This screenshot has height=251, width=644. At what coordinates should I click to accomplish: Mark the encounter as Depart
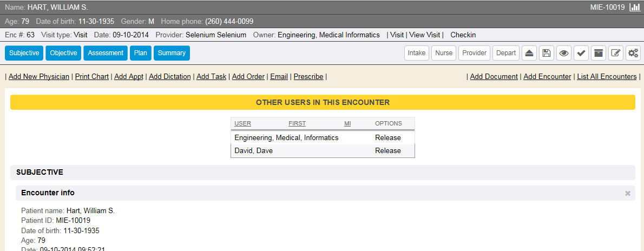click(506, 53)
